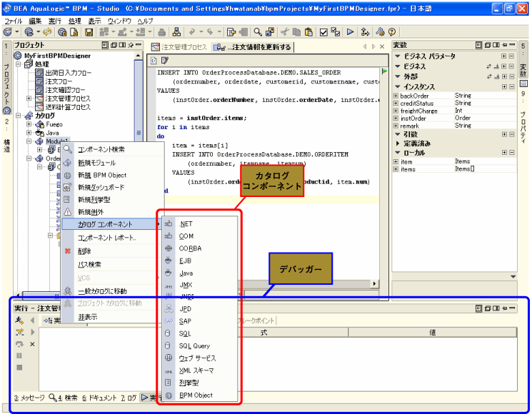Click the green run marker beside code
The width and height of the screenshot is (532, 414).
pos(384,71)
